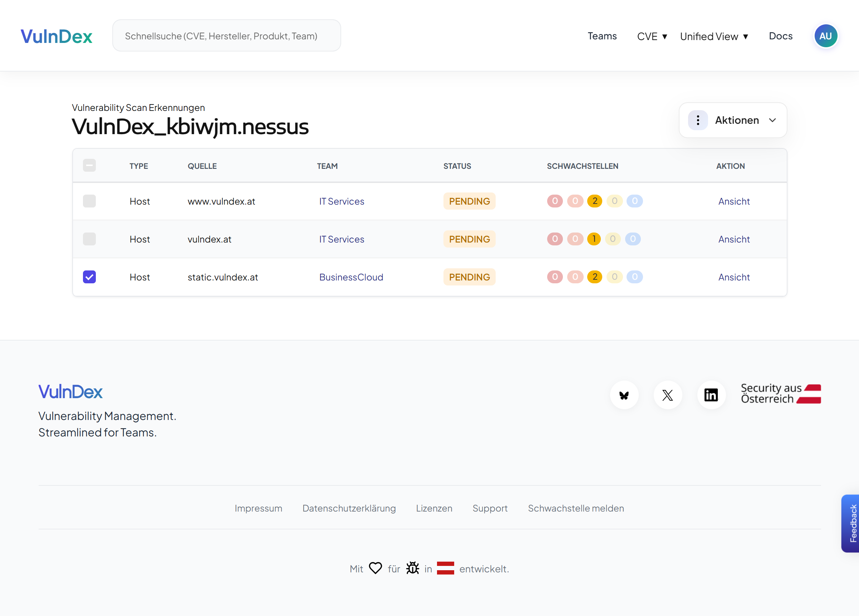The image size is (859, 616).
Task: Click orange medium severity badge for vulndex.at
Action: pyautogui.click(x=594, y=239)
